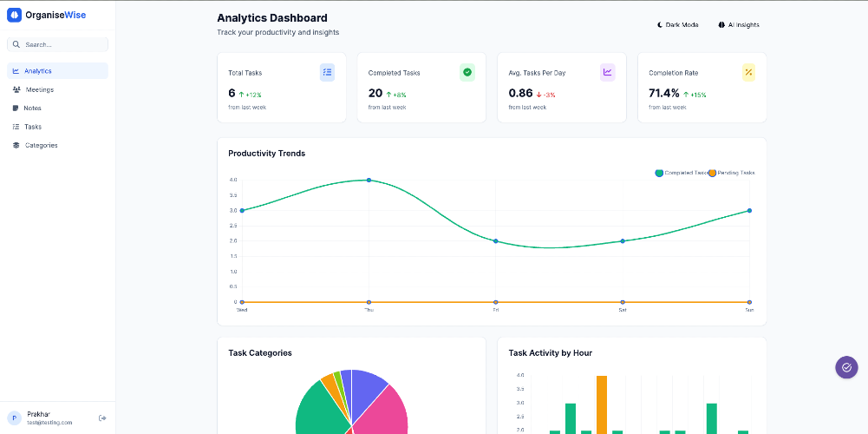Open the Meetings page

57,89
